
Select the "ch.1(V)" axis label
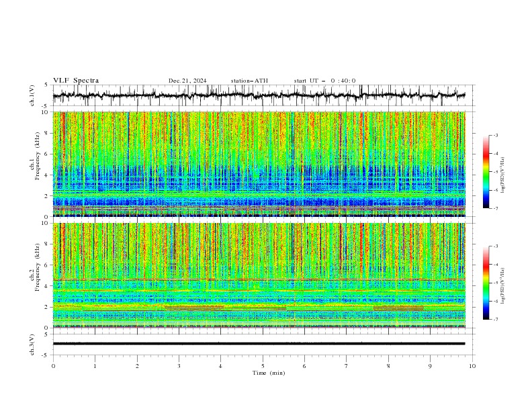[x=32, y=95]
